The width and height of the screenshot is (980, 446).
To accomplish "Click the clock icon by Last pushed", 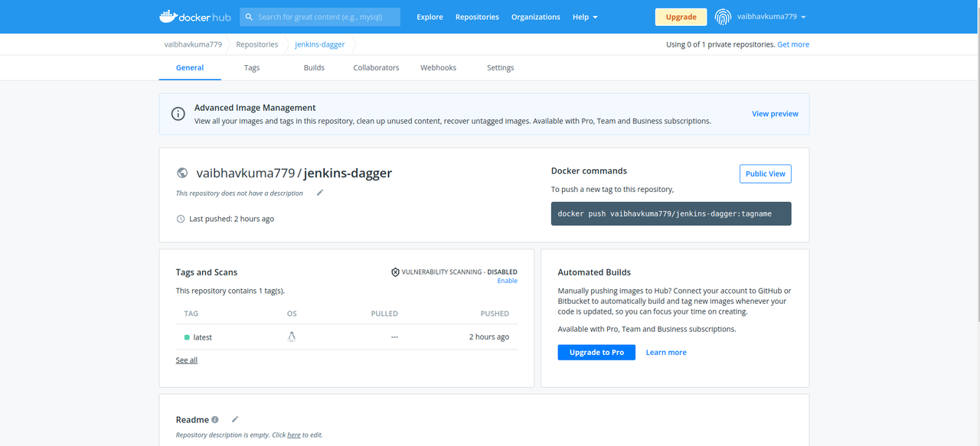I will 181,219.
